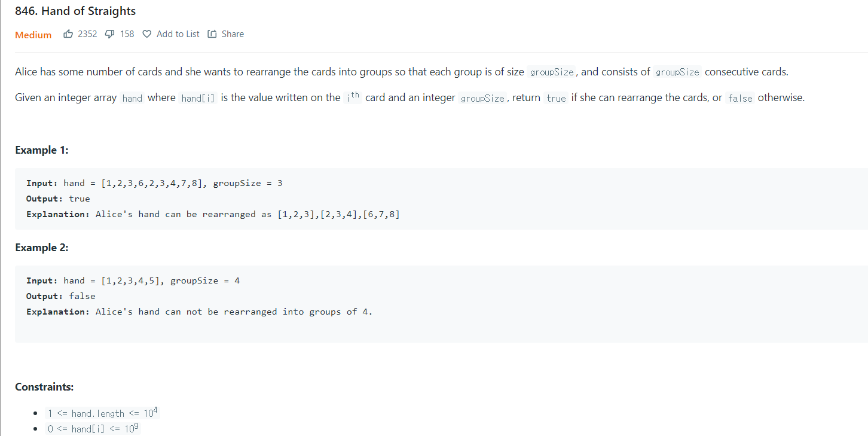This screenshot has height=436, width=868.
Task: Upvote the problem using the thumbs-up icon
Action: click(x=68, y=33)
